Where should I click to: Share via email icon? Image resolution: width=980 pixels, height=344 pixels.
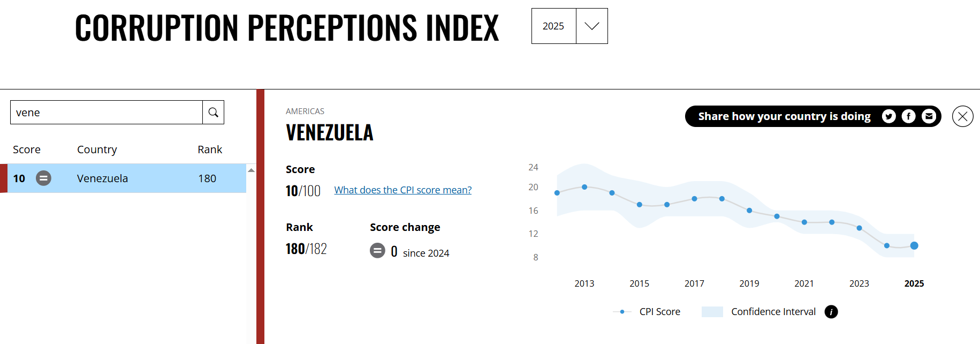pos(929,116)
